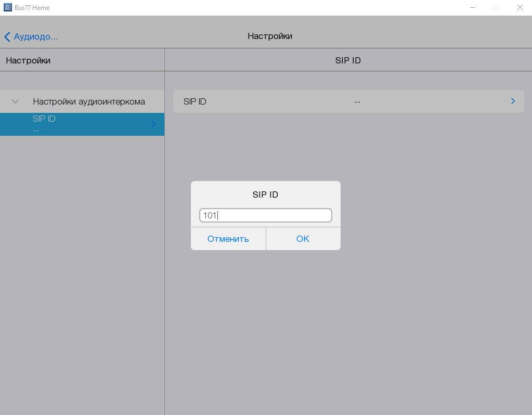Click the Настройки left panel header
This screenshot has width=532, height=415.
pos(28,60)
